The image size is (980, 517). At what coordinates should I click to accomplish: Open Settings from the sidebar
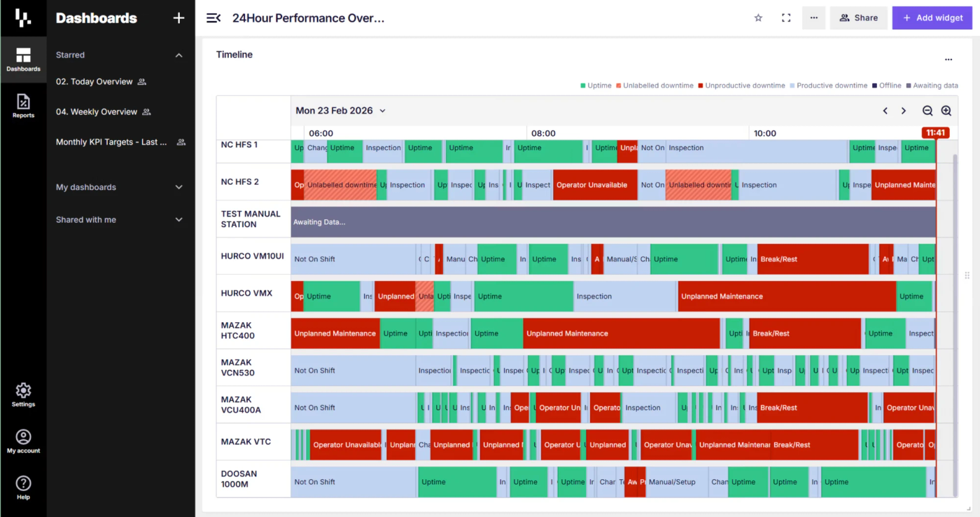coord(23,395)
